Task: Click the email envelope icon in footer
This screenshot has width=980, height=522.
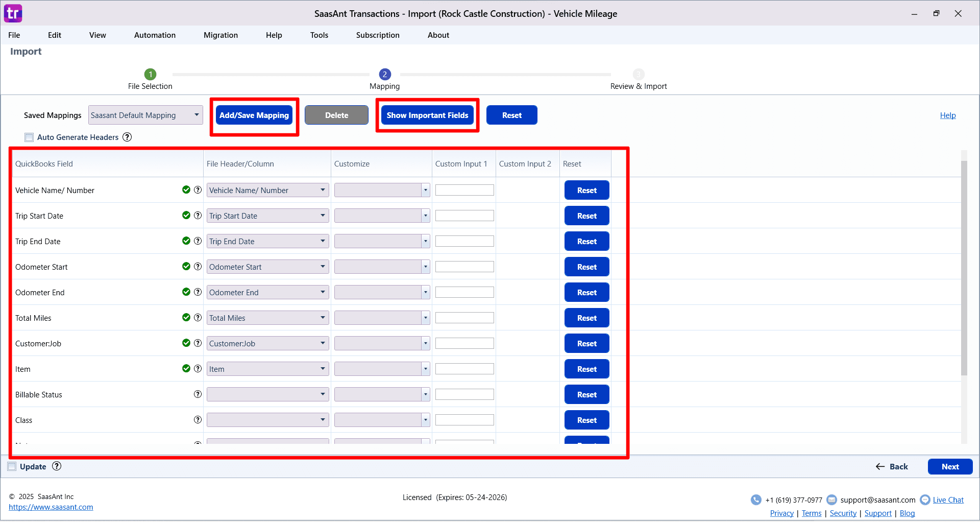Action: pos(831,500)
